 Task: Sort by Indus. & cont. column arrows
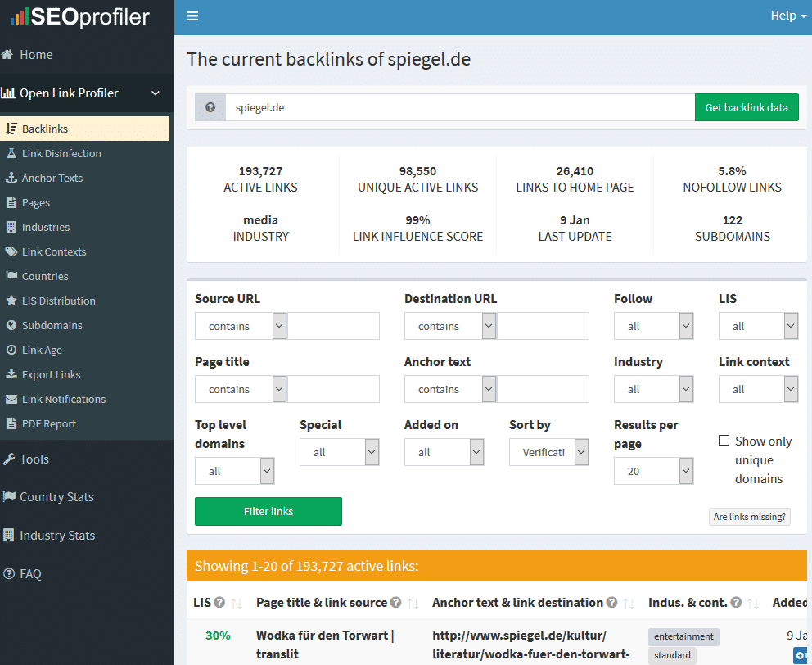click(x=753, y=604)
